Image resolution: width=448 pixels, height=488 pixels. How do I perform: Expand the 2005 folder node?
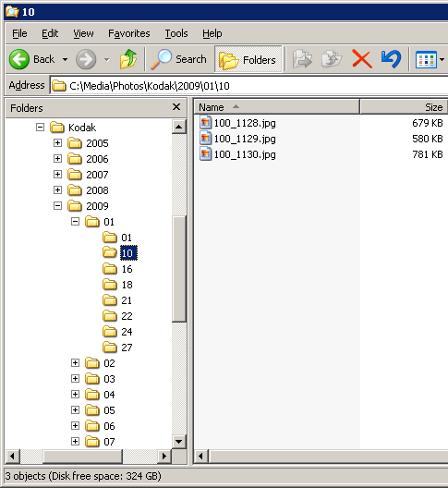pyautogui.click(x=57, y=143)
